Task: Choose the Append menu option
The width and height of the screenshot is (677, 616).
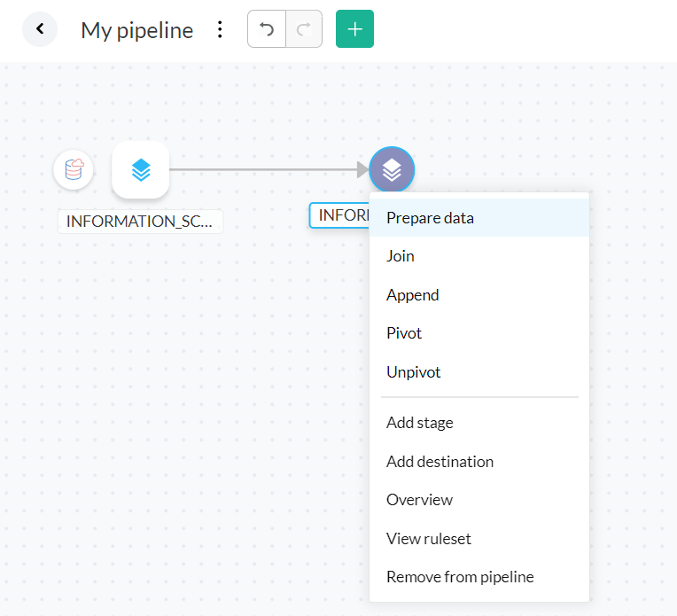Action: point(413,295)
